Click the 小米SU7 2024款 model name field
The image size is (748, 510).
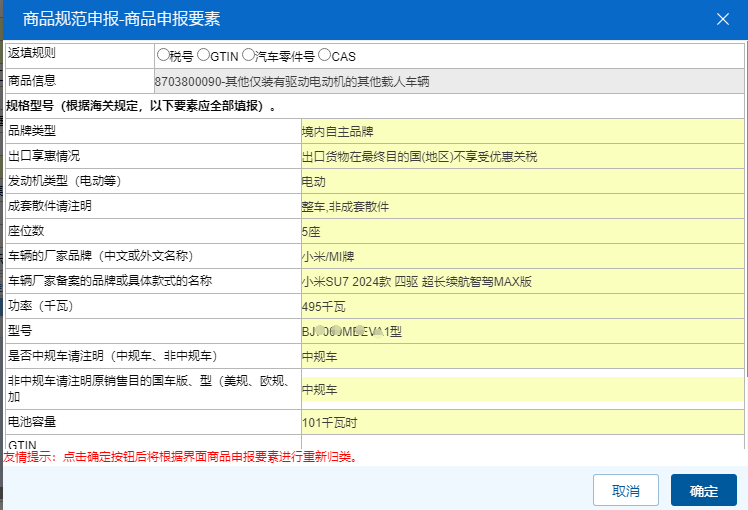tap(521, 281)
